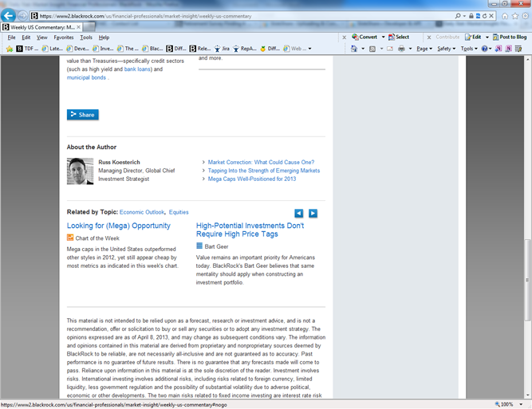Expand the Convert dropdown arrow
The height and width of the screenshot is (409, 532).
click(x=383, y=37)
